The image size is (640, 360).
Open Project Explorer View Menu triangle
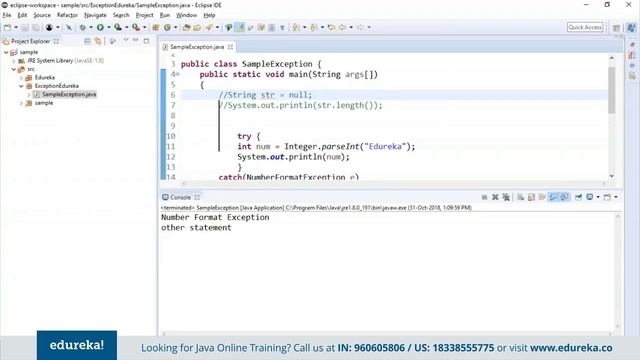pyautogui.click(x=126, y=40)
